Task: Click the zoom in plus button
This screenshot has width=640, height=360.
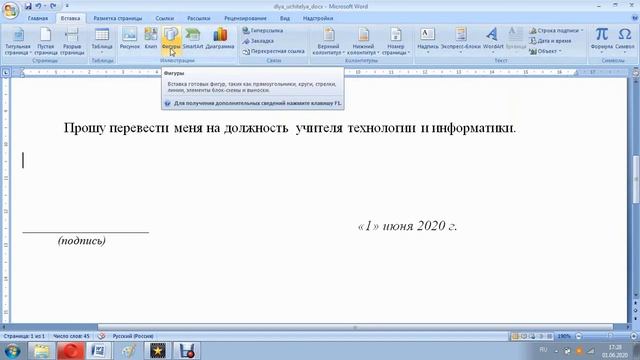Action: (x=633, y=336)
